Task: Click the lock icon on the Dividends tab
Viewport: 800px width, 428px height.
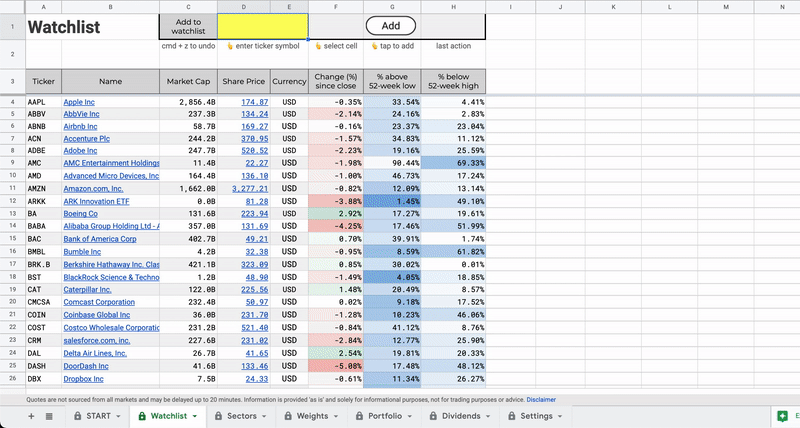Action: click(x=433, y=416)
